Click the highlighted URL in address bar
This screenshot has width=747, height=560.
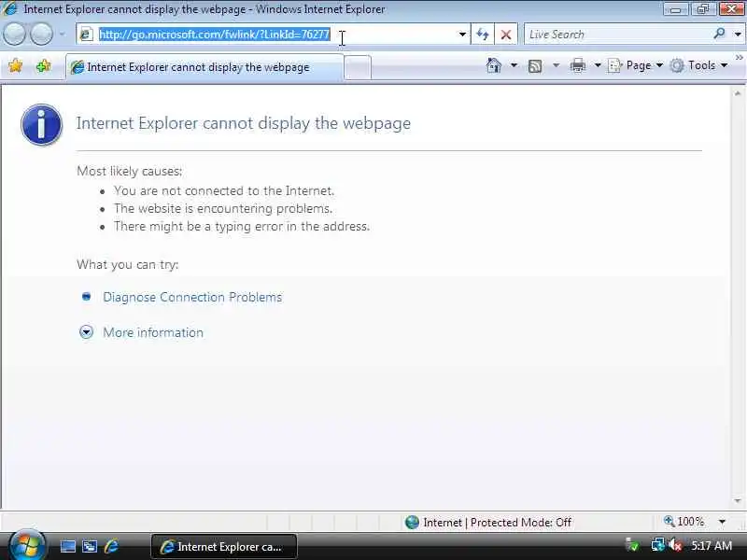[x=215, y=35]
